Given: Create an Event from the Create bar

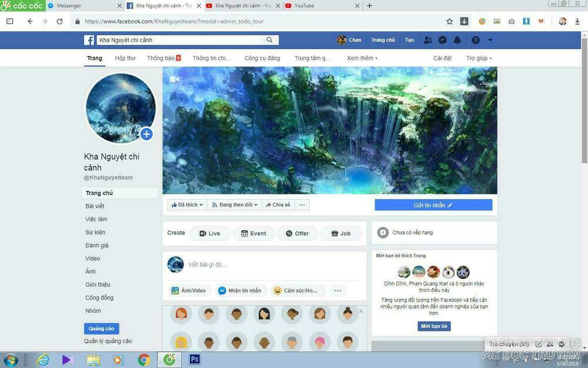Looking at the screenshot, I should tap(254, 233).
